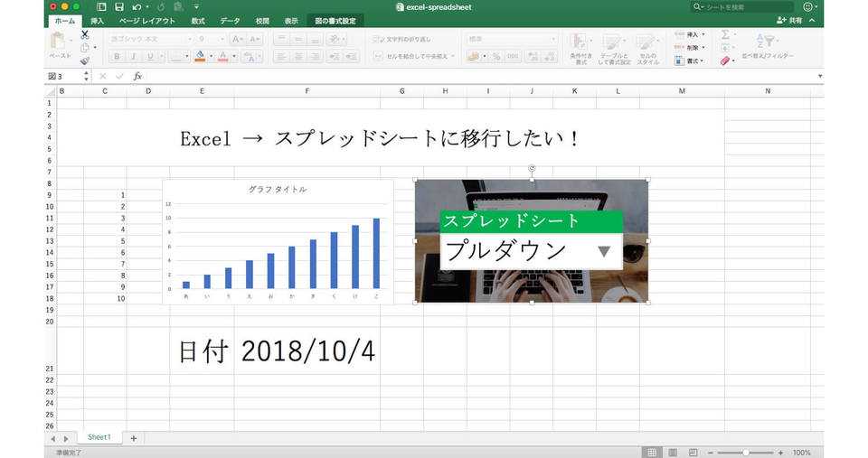This screenshot has height=458, width=868.
Task: Toggle the sidebar panel icon in title bar
Action: pyautogui.click(x=101, y=6)
